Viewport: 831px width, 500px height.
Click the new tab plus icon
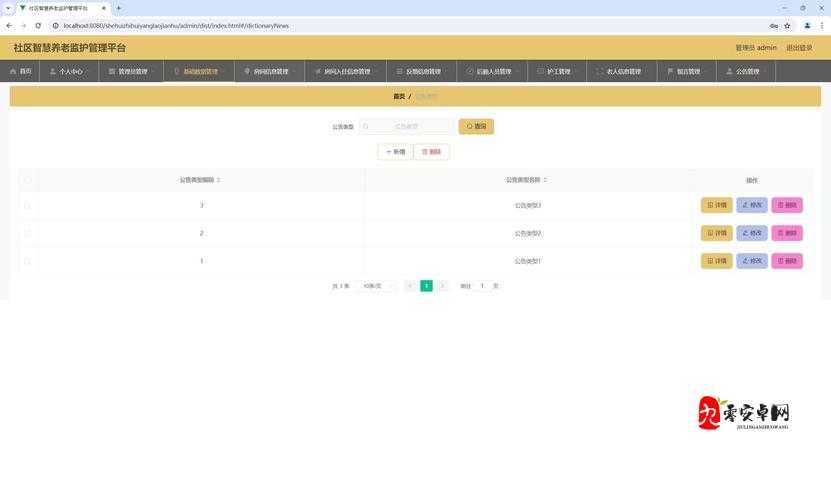[x=119, y=8]
